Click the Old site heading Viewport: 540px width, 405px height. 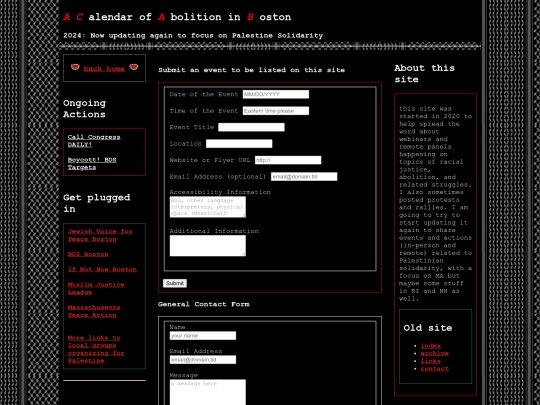(428, 328)
